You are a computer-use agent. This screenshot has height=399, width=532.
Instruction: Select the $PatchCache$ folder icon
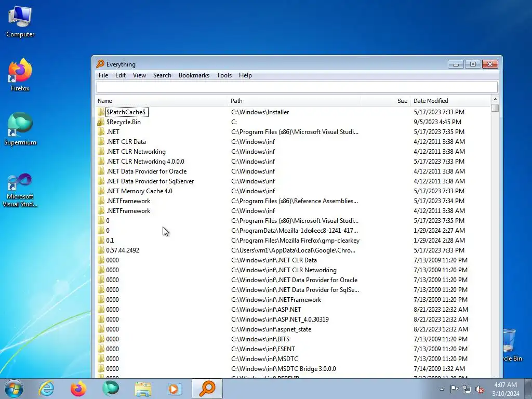click(101, 112)
